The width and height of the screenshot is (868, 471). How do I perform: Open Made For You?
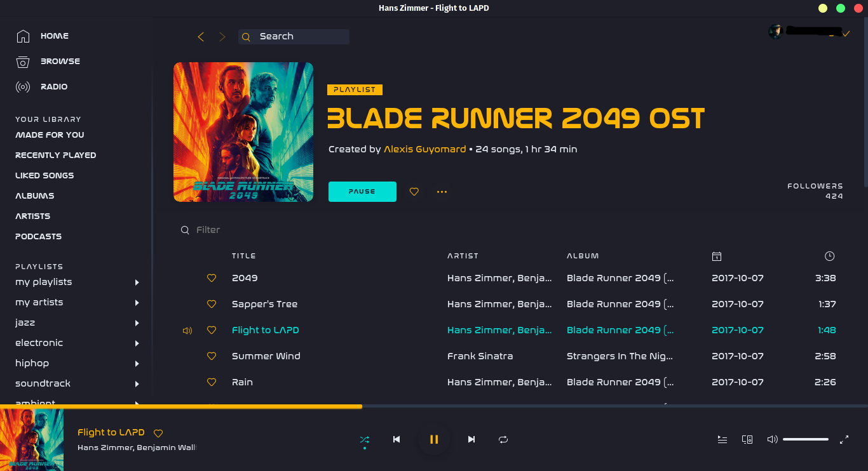[x=50, y=135]
